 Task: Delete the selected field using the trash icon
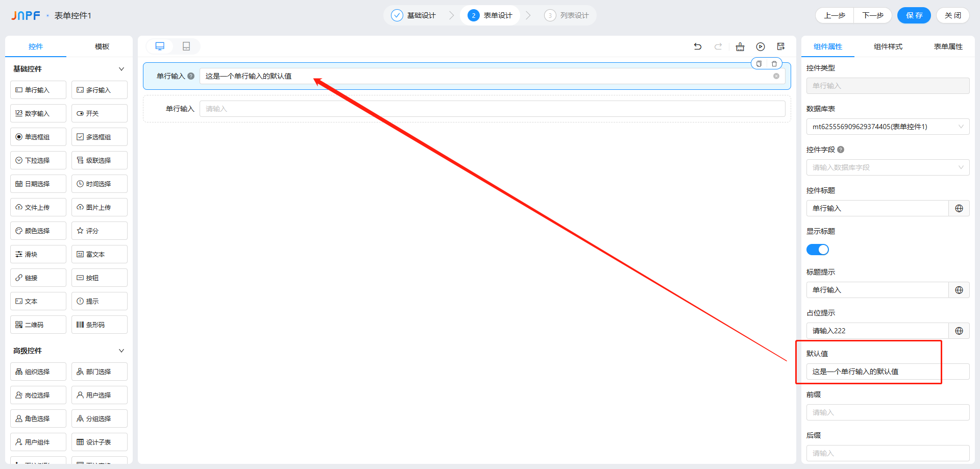click(x=774, y=64)
